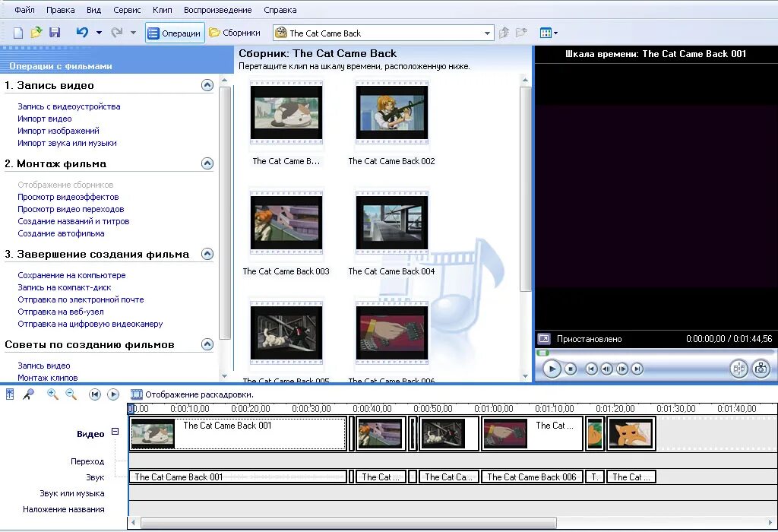Collapse the Завершение создания фильма section
The width and height of the screenshot is (778, 532).
click(207, 254)
